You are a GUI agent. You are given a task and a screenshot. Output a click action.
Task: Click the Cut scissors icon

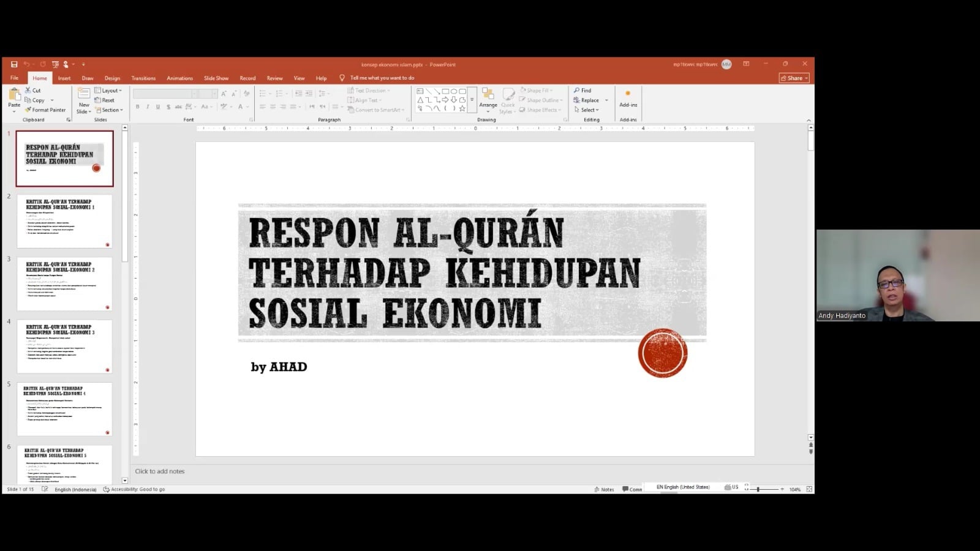pos(28,91)
